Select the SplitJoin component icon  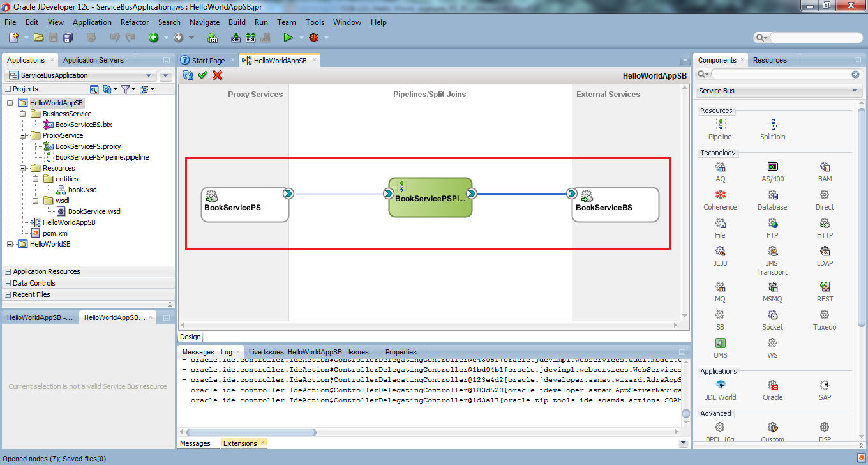(x=772, y=125)
